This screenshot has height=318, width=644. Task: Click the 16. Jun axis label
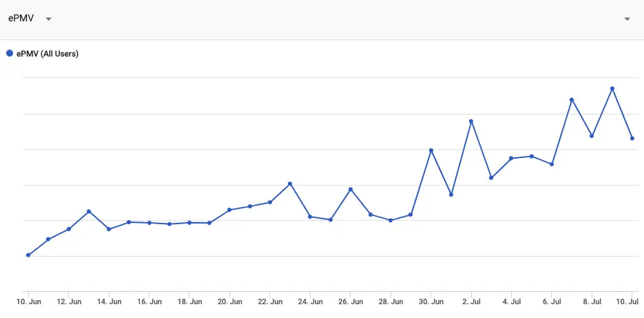coord(149,301)
